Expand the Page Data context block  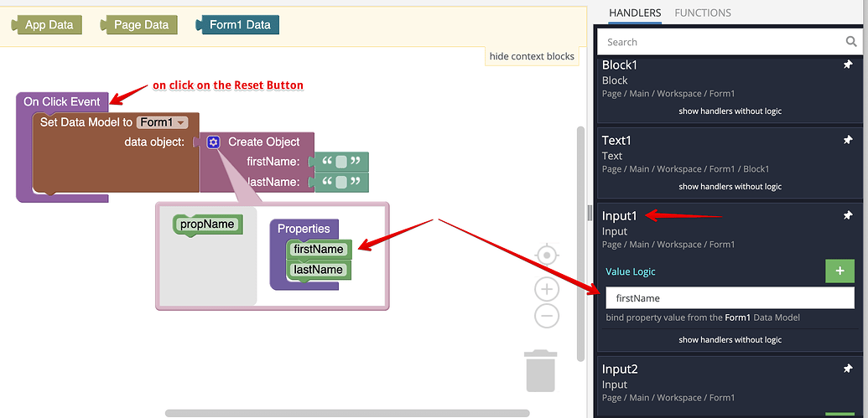138,25
